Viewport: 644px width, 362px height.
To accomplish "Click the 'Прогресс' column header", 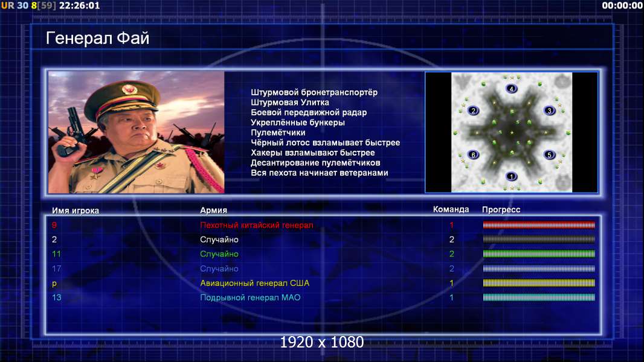I will pyautogui.click(x=501, y=209).
